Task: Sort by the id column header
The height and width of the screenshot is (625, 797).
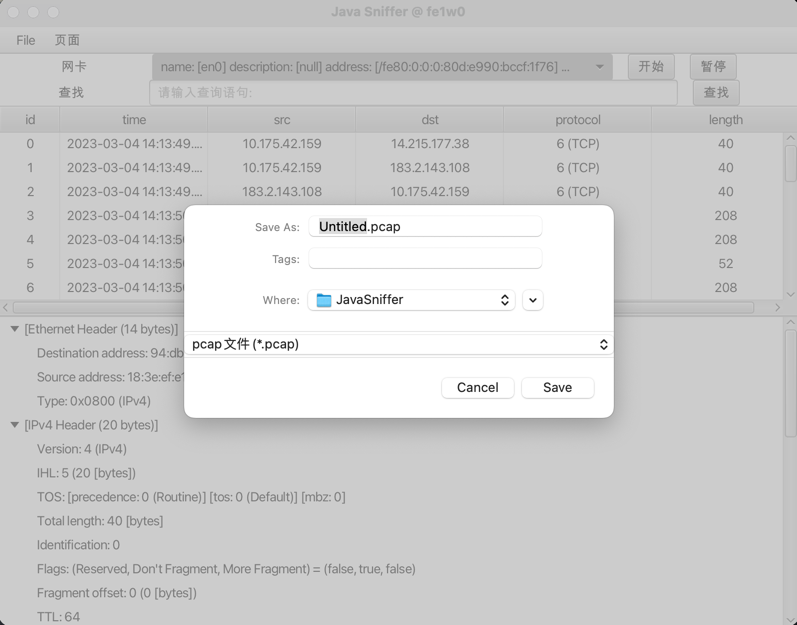Action: pyautogui.click(x=30, y=120)
